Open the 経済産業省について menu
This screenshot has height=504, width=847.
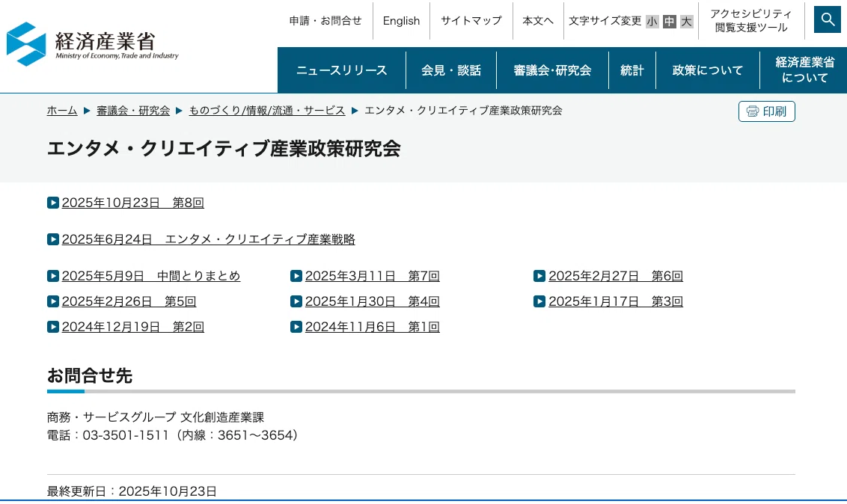coord(804,70)
